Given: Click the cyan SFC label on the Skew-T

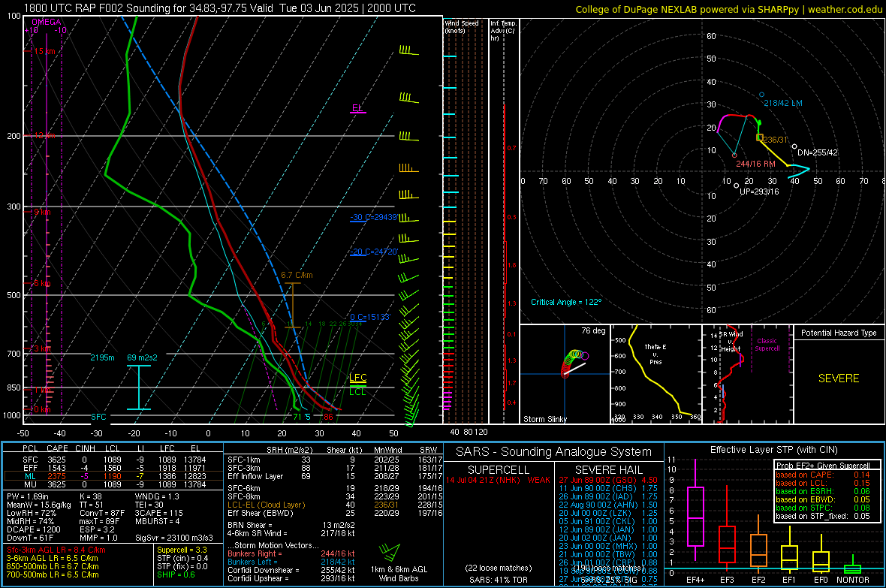Looking at the screenshot, I should coord(98,417).
